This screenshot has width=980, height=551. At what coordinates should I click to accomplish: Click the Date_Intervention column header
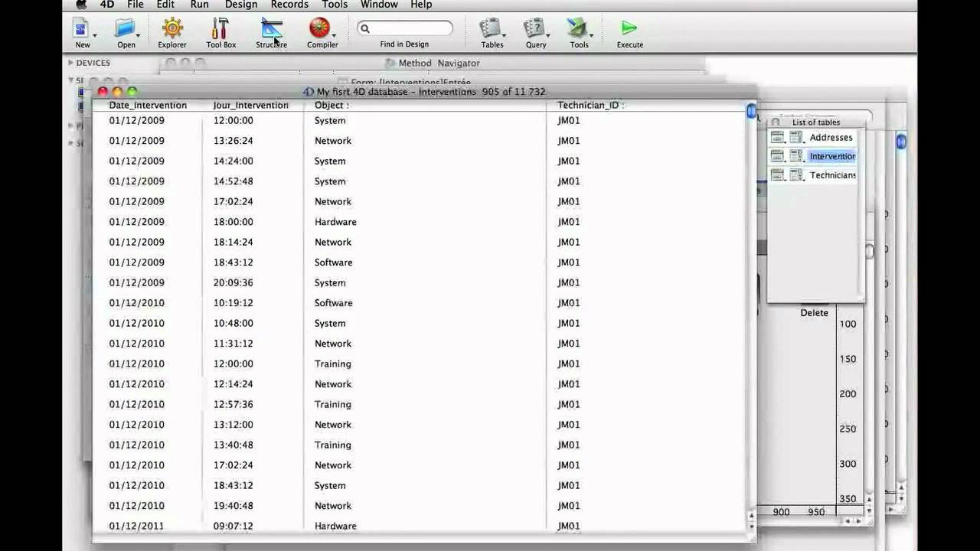point(148,106)
